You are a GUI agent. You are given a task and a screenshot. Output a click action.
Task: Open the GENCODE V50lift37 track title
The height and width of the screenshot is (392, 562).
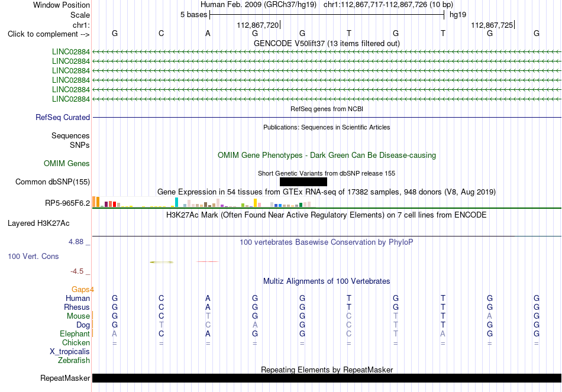pos(327,43)
